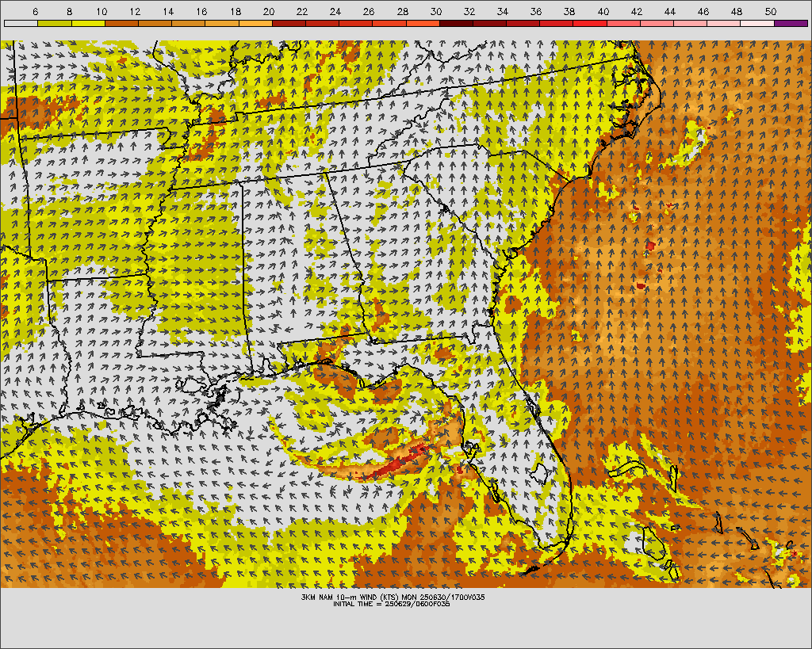This screenshot has height=649, width=812.
Task: Click the gray legend swatch below 6 knots
Action: [21, 23]
